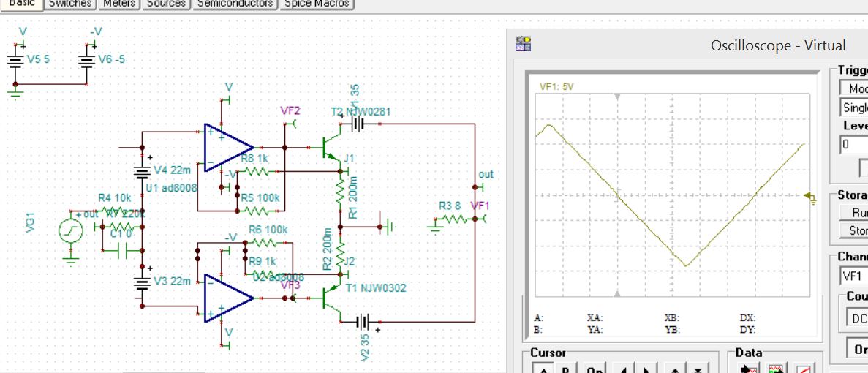Click the oscilloscope window title icon
The height and width of the screenshot is (373, 868).
(x=523, y=45)
